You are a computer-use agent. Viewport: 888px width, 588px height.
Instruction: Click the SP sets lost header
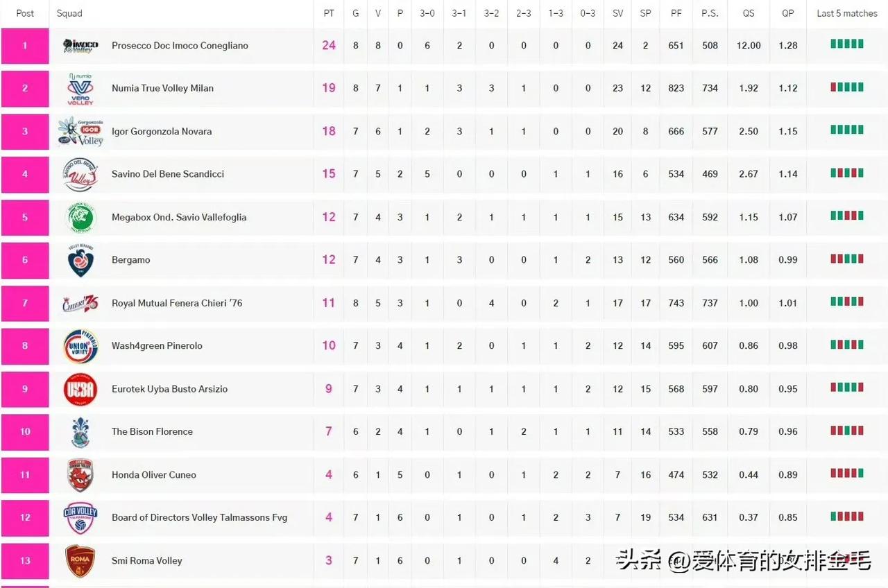(646, 13)
